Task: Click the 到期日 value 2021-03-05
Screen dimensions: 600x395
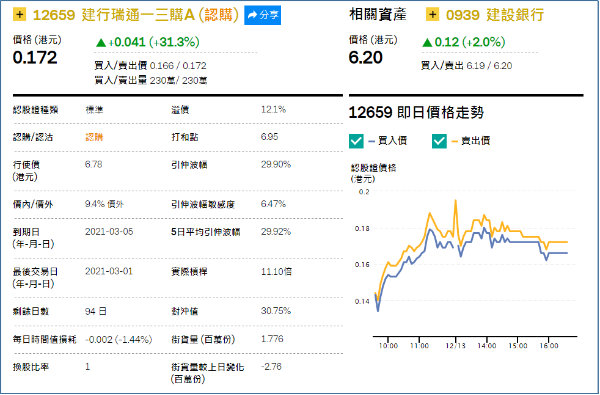Action: point(109,232)
